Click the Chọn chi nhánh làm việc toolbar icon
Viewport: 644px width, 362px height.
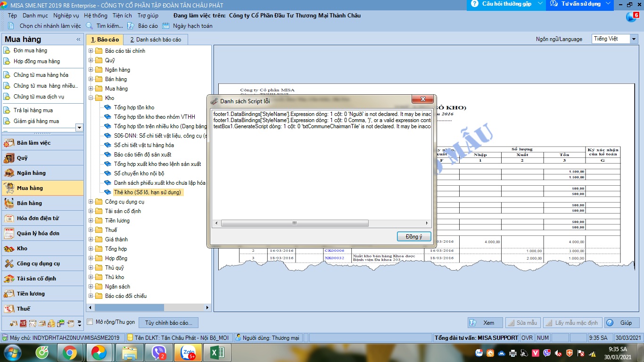tap(11, 26)
